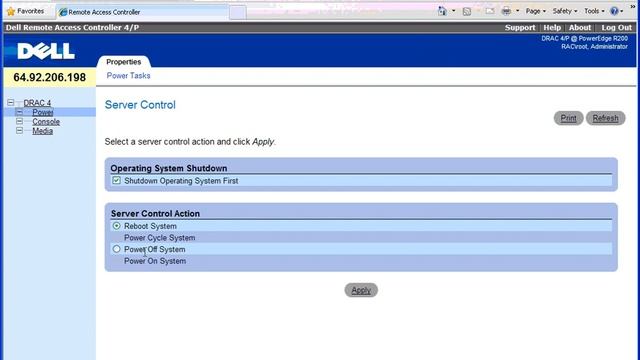
Task: Click the Support link in header
Action: 520,27
